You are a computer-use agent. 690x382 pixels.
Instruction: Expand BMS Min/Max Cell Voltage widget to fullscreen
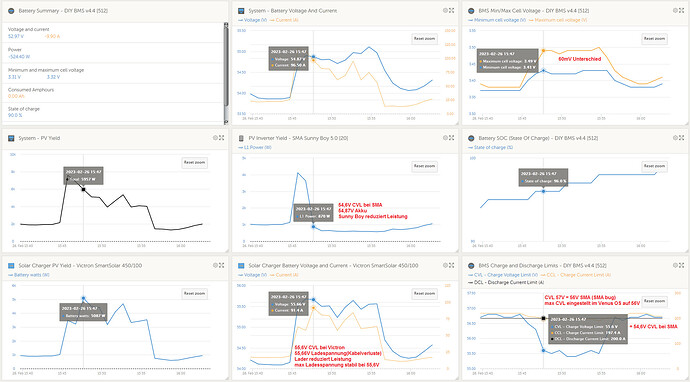(x=682, y=10)
